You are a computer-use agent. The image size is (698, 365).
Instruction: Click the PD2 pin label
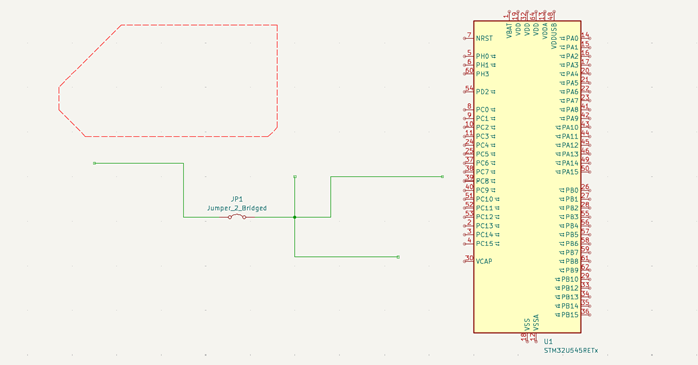[x=482, y=92]
